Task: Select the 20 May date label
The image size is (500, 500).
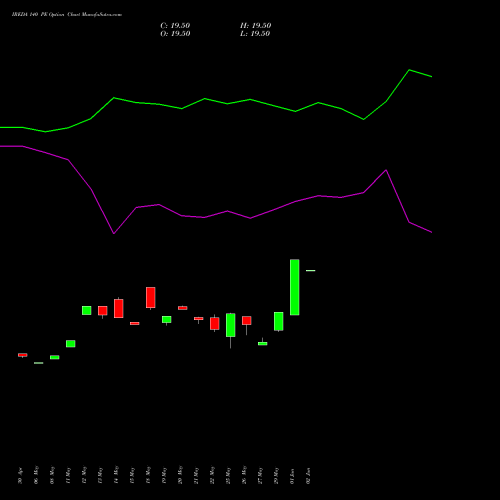Action: tap(180, 475)
